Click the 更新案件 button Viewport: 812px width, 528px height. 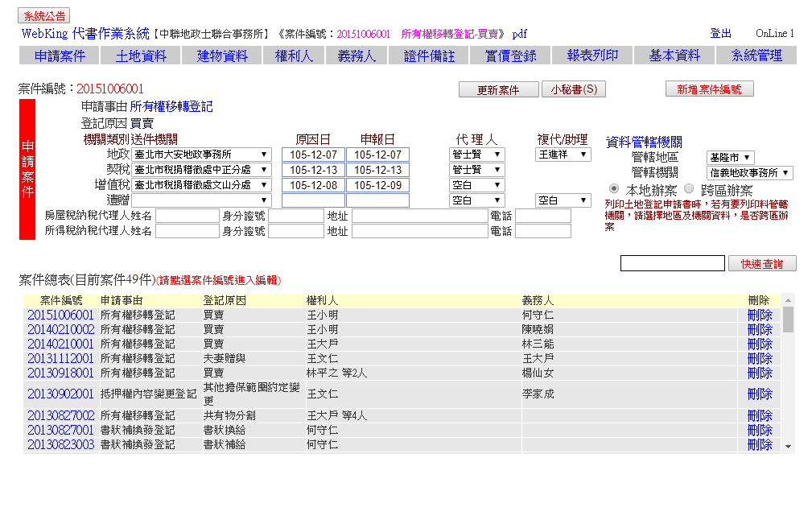coord(498,89)
